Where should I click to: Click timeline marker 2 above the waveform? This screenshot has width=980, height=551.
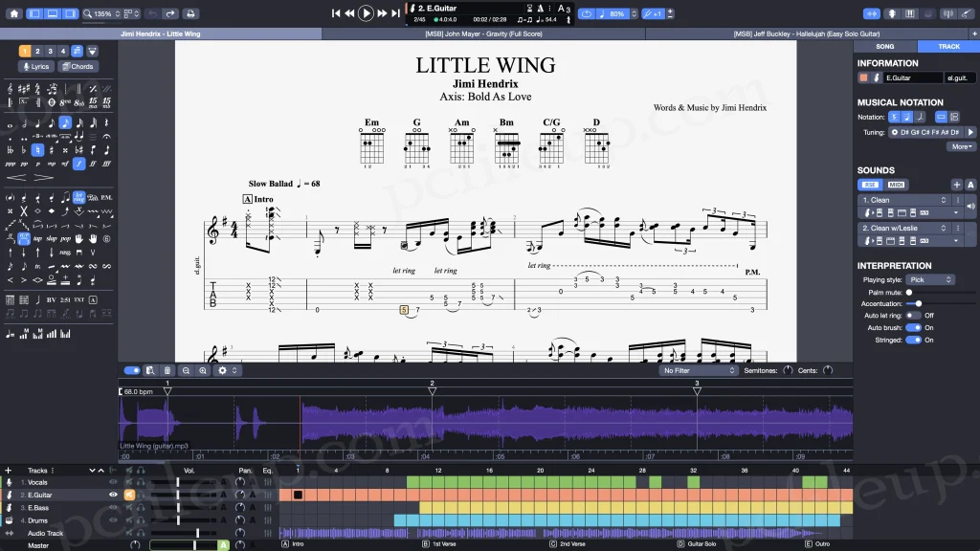point(433,390)
